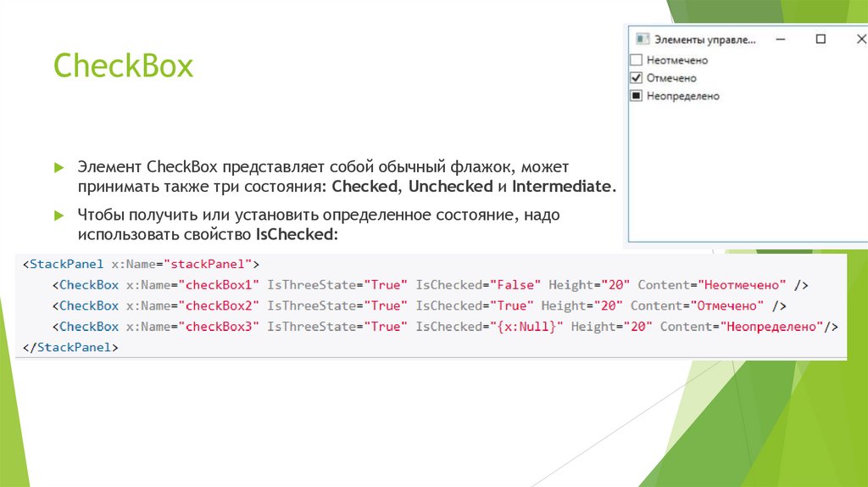This screenshot has width=868, height=487.
Task: Click the app icon in the Элементы управле... title bar
Action: click(643, 39)
